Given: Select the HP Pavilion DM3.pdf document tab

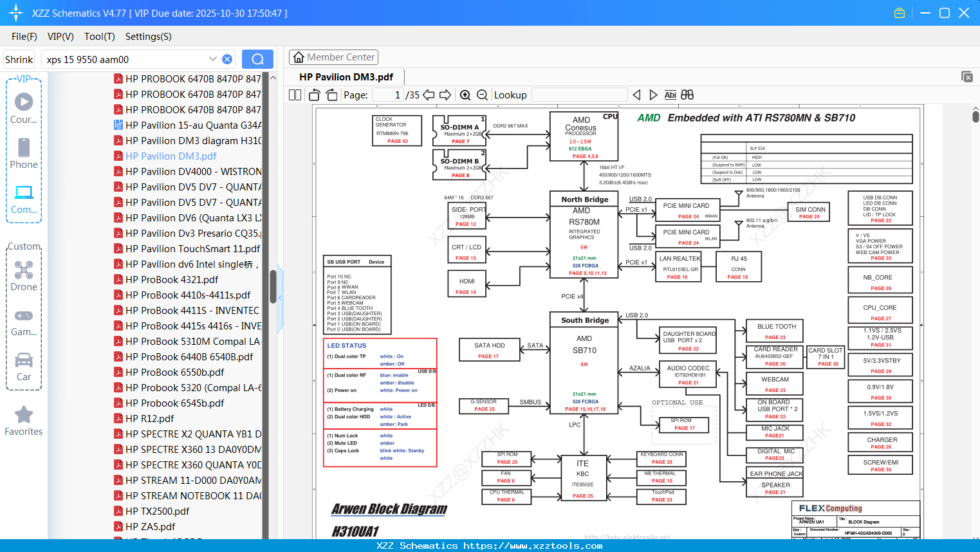Looking at the screenshot, I should click(x=346, y=77).
